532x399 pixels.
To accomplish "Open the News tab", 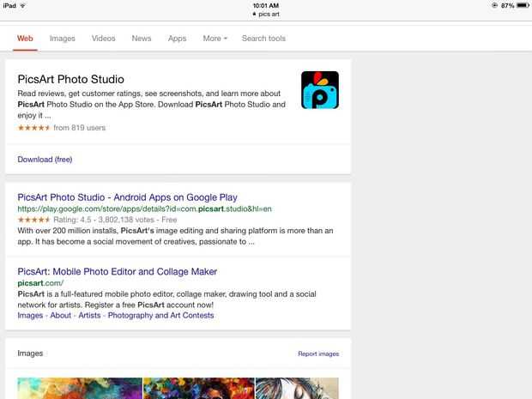I will (x=142, y=39).
